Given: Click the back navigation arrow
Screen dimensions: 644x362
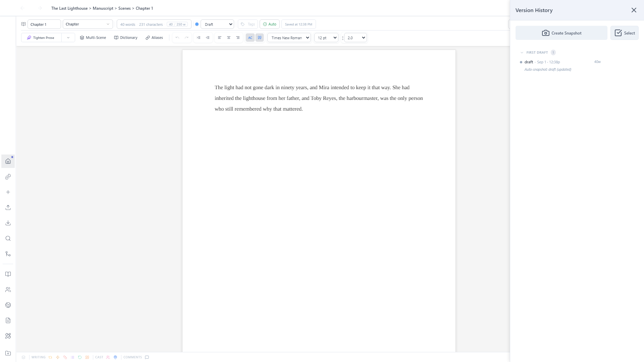Looking at the screenshot, I should (x=22, y=8).
